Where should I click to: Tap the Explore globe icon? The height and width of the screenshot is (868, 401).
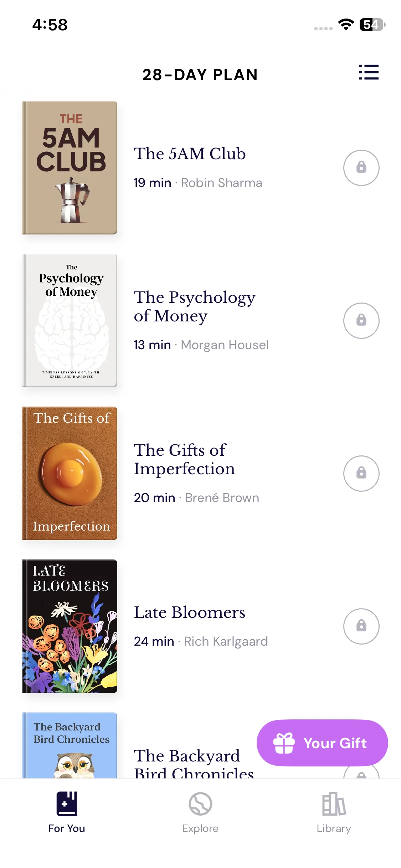(200, 804)
